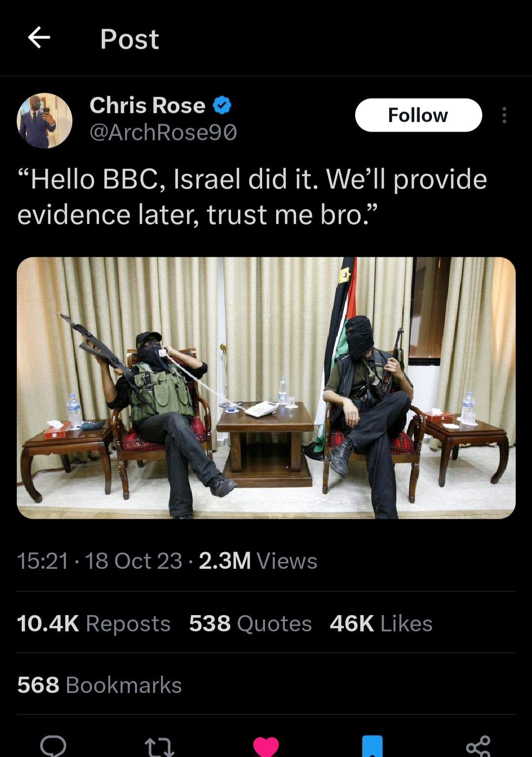The width and height of the screenshot is (532, 757).
Task: Open the Chris Rose display name
Action: (x=147, y=105)
